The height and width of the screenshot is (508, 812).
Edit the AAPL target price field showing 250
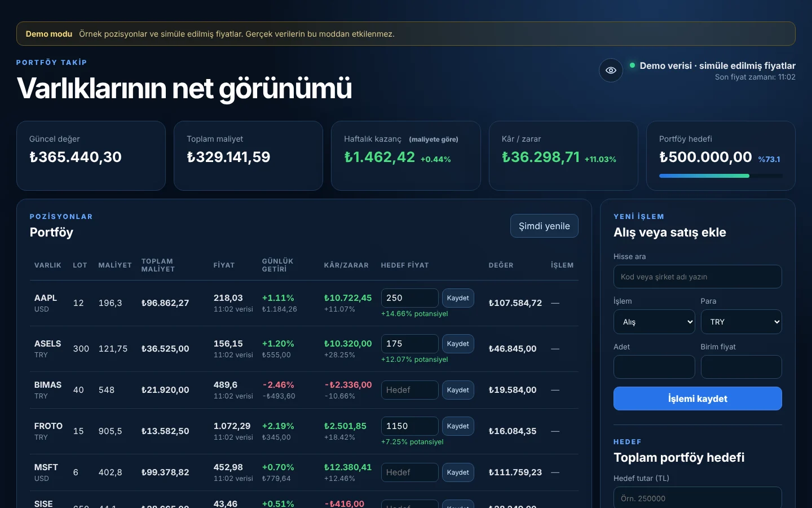pyautogui.click(x=410, y=298)
